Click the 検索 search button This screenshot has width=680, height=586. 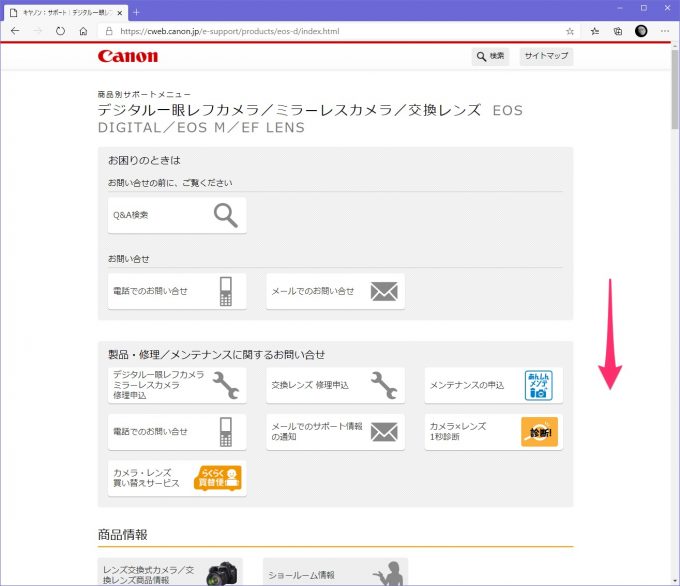[x=490, y=56]
